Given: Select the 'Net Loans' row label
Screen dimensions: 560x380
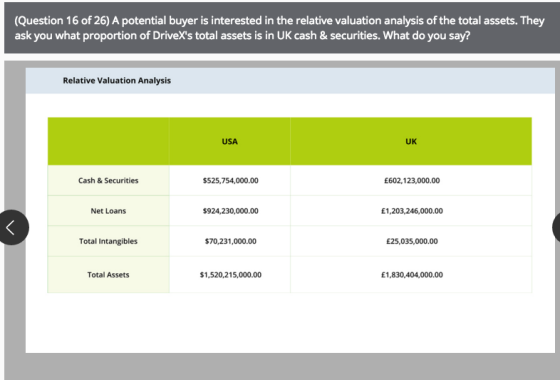Looking at the screenshot, I should [x=108, y=211].
